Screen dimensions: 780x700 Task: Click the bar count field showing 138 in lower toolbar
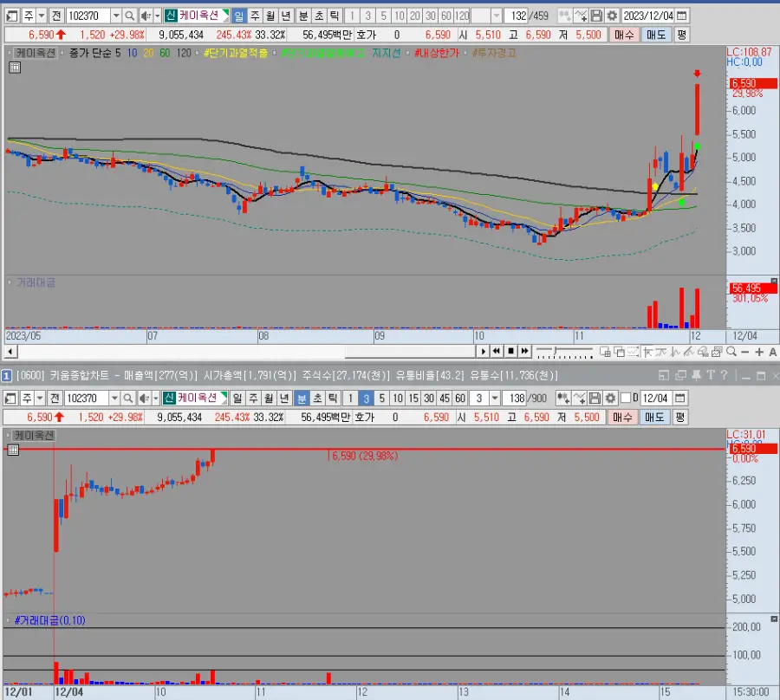(x=515, y=399)
